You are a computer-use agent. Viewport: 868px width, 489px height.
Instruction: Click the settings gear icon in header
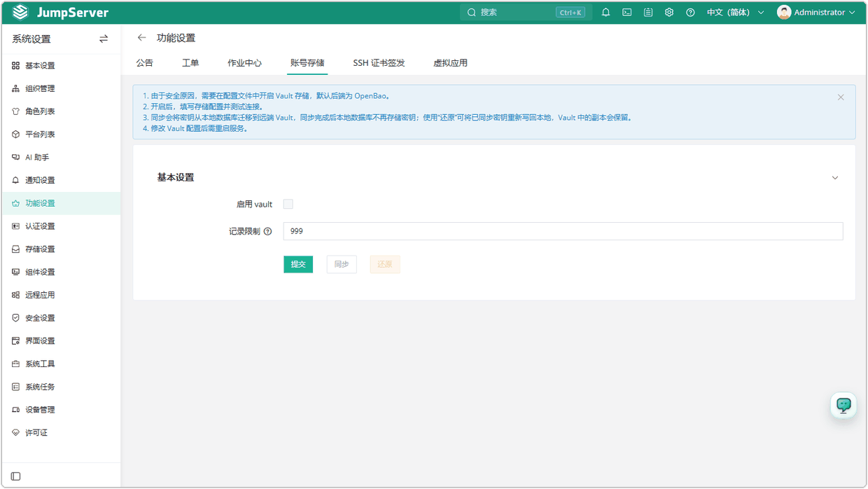coord(669,13)
